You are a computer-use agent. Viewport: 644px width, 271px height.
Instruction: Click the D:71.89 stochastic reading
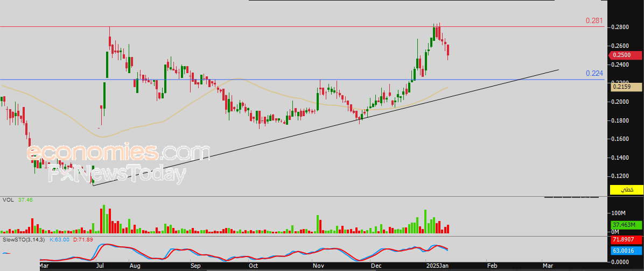click(82, 239)
